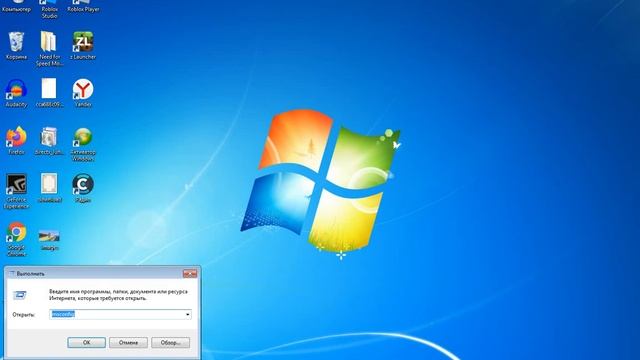Select the DirectX archive icon
Viewport: 640px width, 360px height.
(49, 140)
